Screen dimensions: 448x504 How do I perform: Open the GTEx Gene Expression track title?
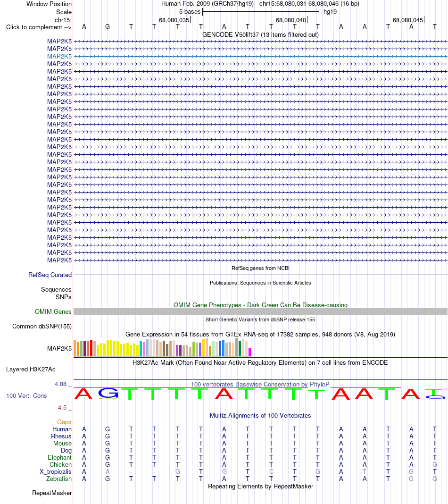(x=260, y=334)
